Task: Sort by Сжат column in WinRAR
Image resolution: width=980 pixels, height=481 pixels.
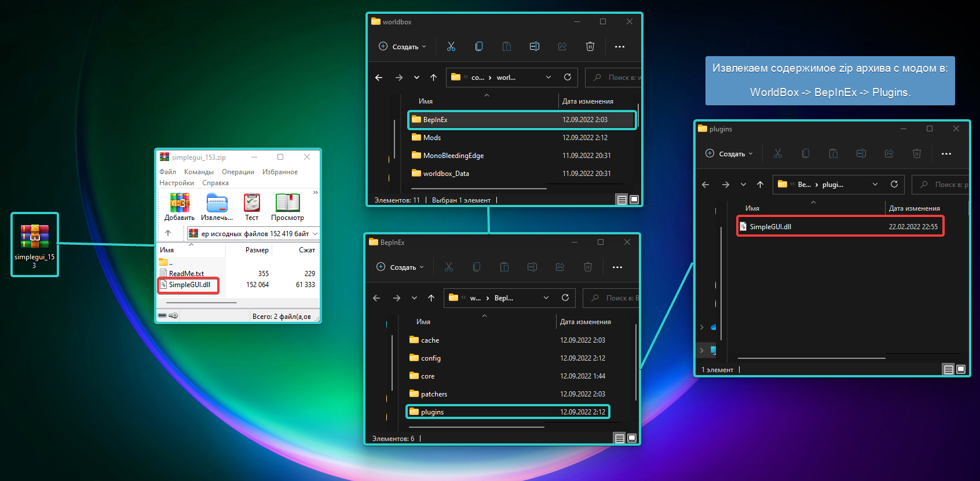Action: (307, 250)
